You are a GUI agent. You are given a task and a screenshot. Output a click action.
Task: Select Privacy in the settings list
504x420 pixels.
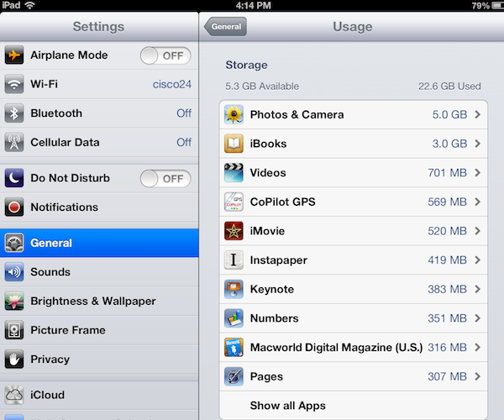pyautogui.click(x=99, y=359)
